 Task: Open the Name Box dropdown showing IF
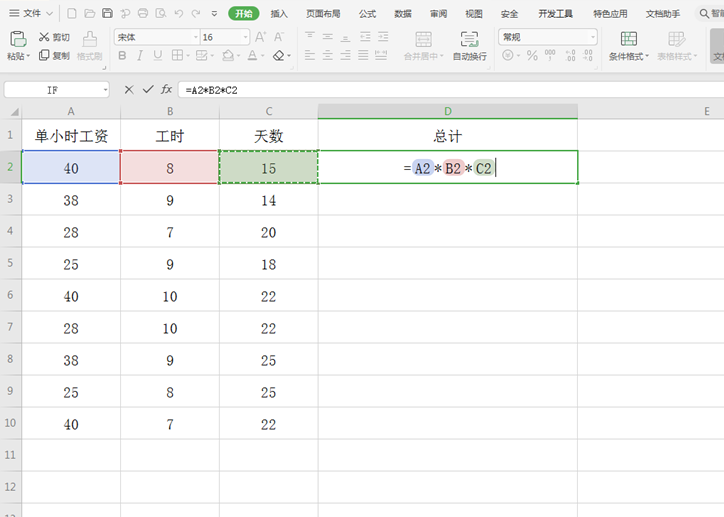tap(105, 90)
